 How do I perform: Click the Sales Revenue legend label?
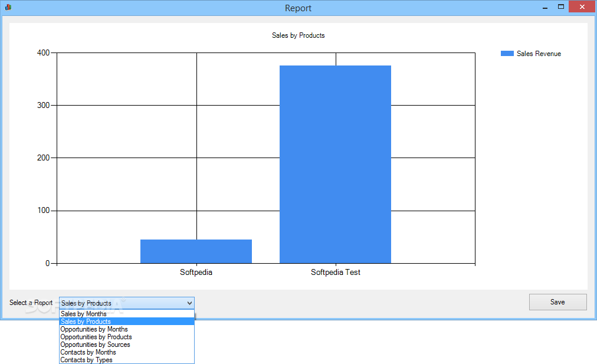tap(539, 54)
